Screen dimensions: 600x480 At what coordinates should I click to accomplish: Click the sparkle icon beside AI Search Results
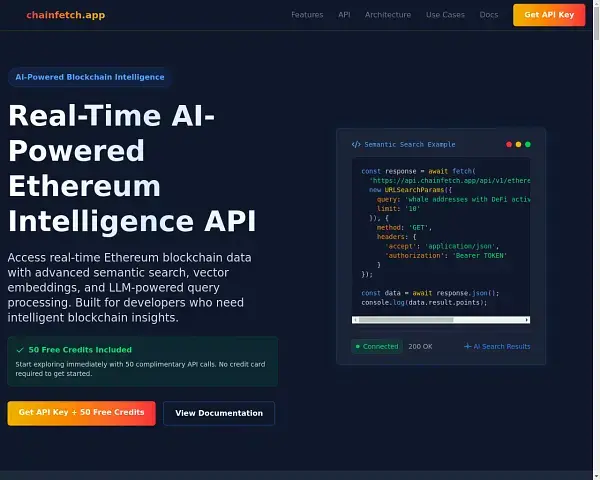(x=467, y=347)
